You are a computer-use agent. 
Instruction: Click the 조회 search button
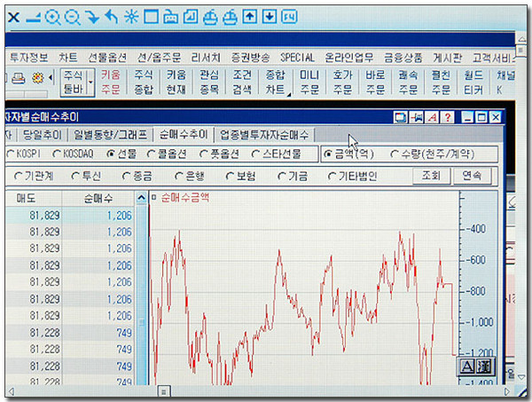click(x=431, y=176)
